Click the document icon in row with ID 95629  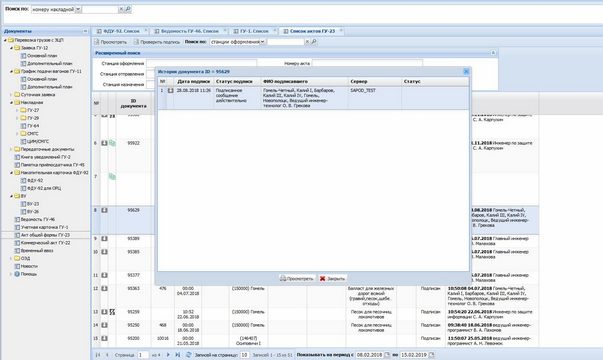point(104,210)
